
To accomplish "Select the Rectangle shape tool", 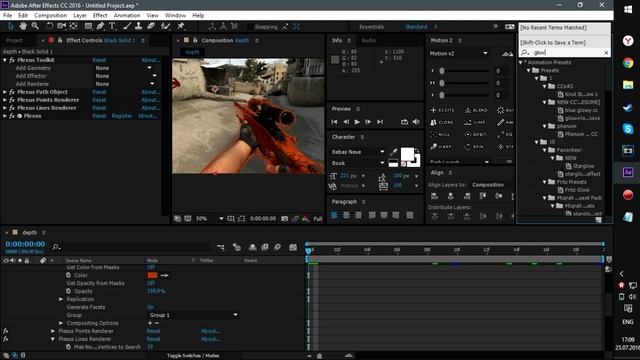I will pos(88,26).
